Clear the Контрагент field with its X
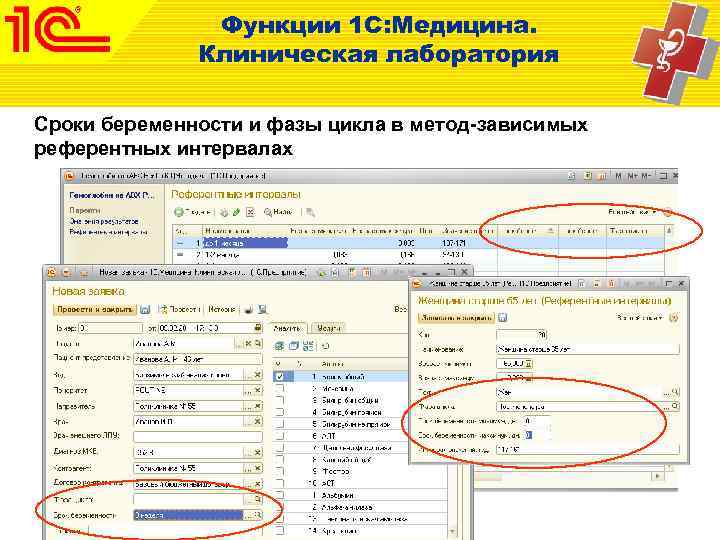This screenshot has height=540, width=720. (258, 468)
